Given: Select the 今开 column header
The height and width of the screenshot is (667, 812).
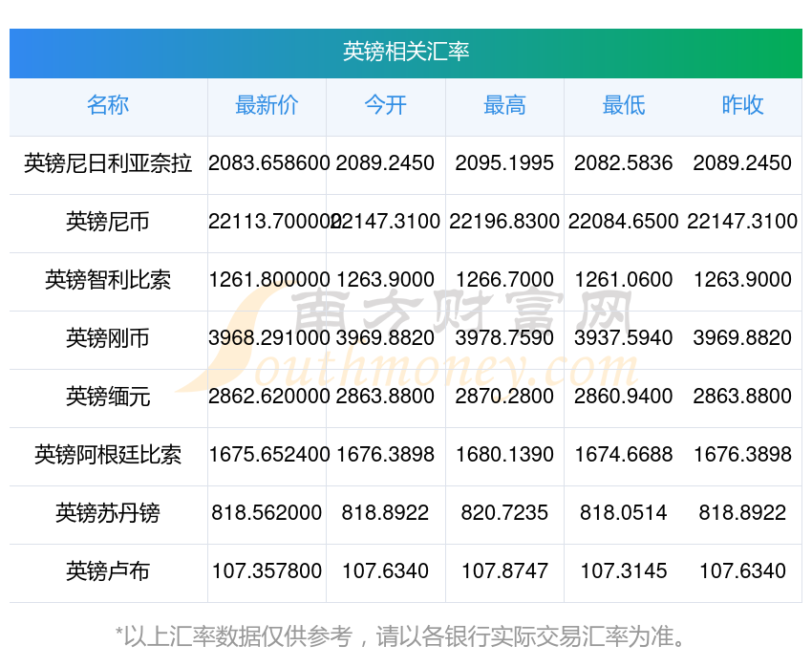Looking at the screenshot, I should pyautogui.click(x=385, y=105).
